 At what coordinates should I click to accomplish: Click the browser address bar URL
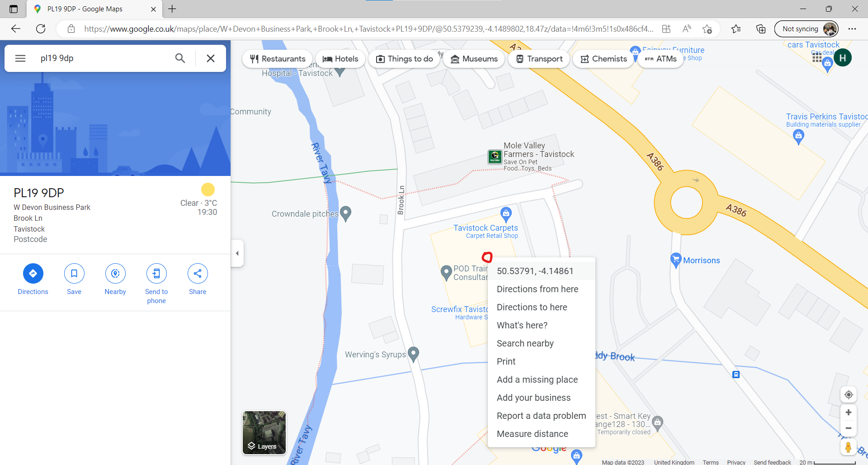368,29
